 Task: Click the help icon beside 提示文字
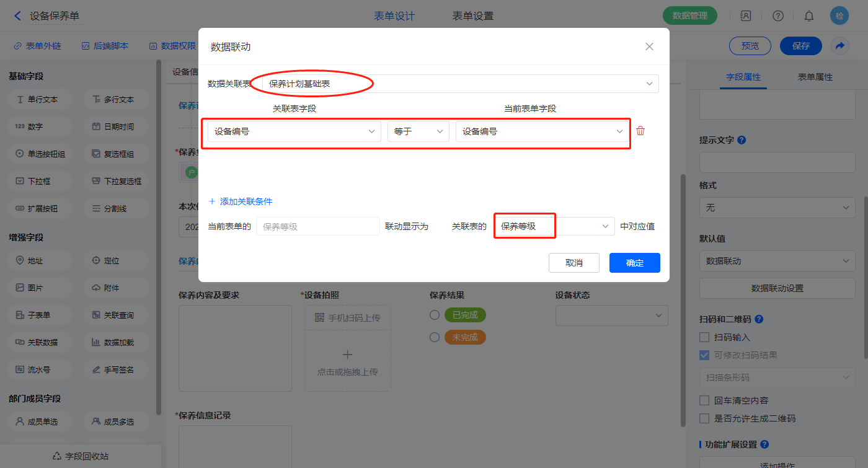[742, 140]
